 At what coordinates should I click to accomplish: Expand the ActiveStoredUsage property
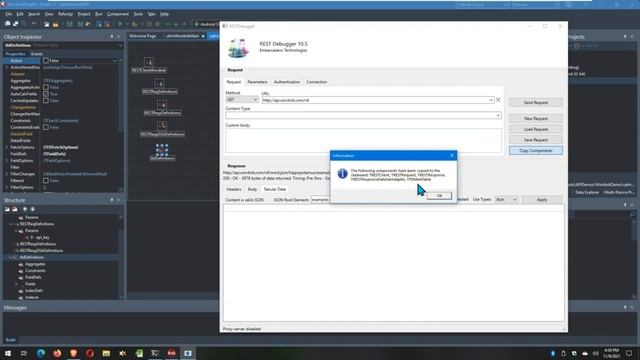coord(7,67)
